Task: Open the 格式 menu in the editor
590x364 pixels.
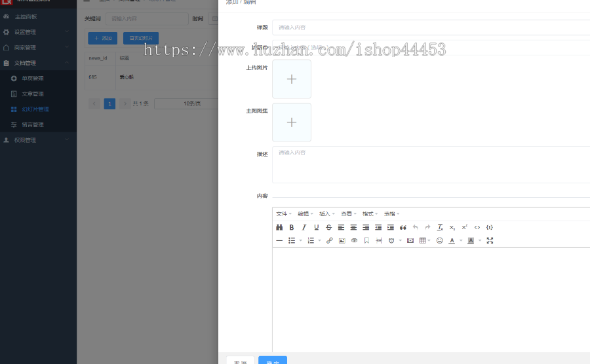Action: (370, 214)
